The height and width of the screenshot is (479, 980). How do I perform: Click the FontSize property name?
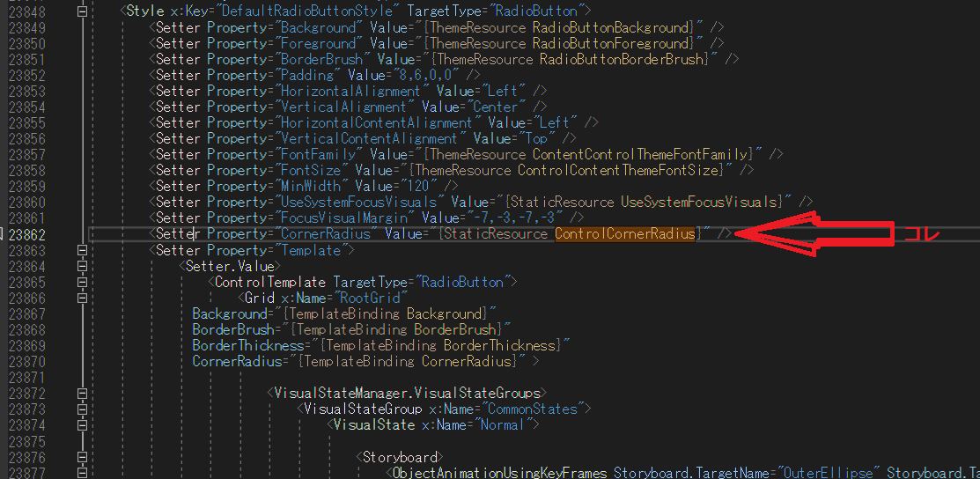pos(311,170)
